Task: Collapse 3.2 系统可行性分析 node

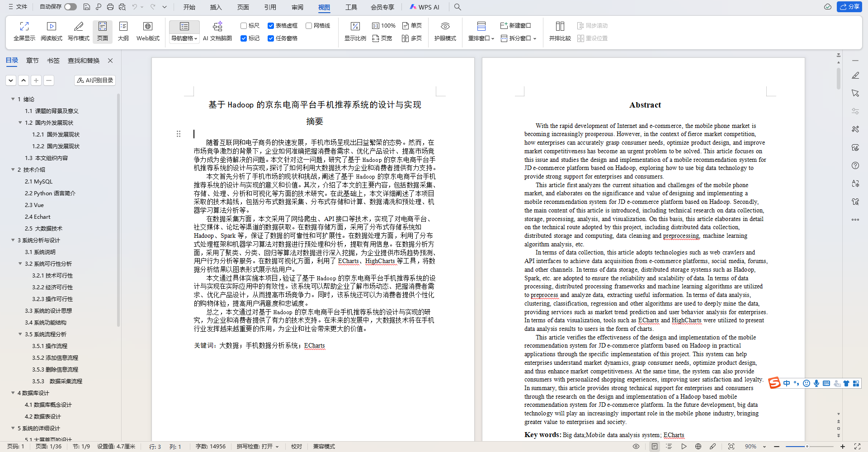Action: pos(20,264)
